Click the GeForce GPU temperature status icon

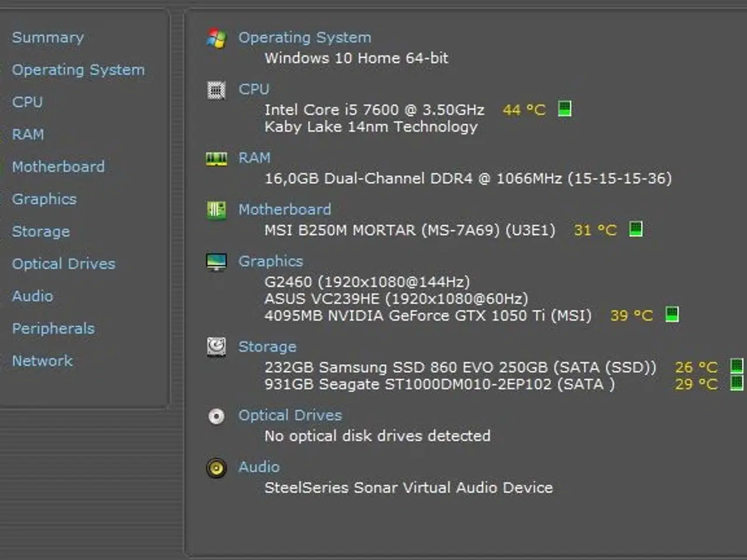[672, 314]
